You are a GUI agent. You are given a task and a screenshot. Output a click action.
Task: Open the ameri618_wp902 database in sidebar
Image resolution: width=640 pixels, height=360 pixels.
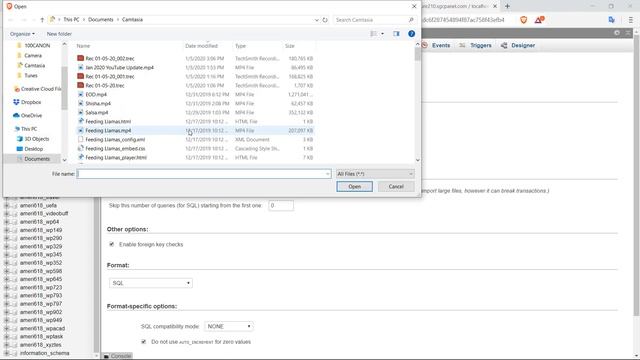(x=41, y=312)
